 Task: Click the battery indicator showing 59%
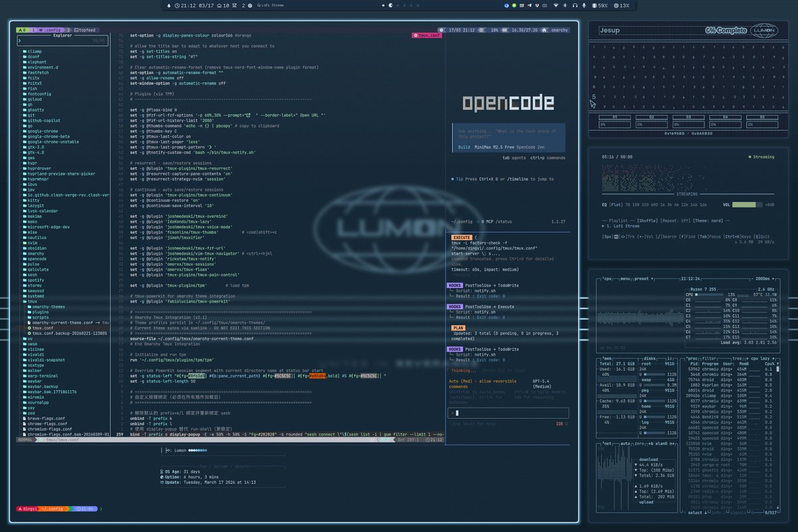[600, 5]
